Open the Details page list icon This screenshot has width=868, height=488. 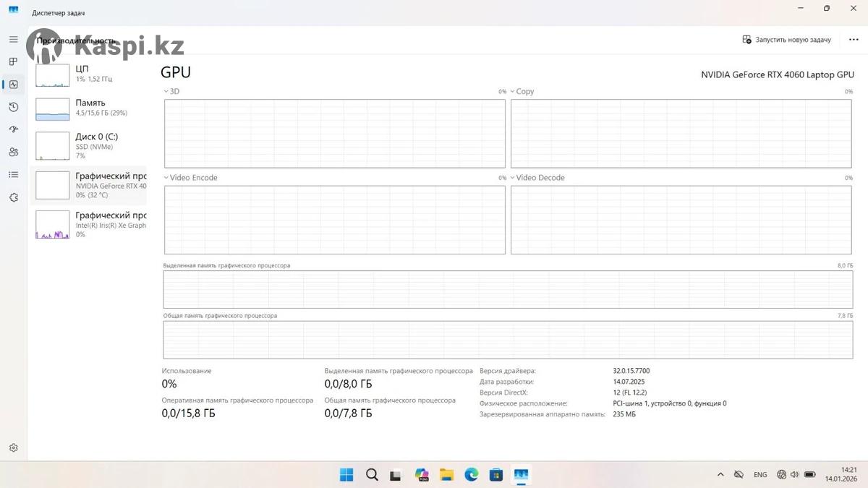pos(13,174)
